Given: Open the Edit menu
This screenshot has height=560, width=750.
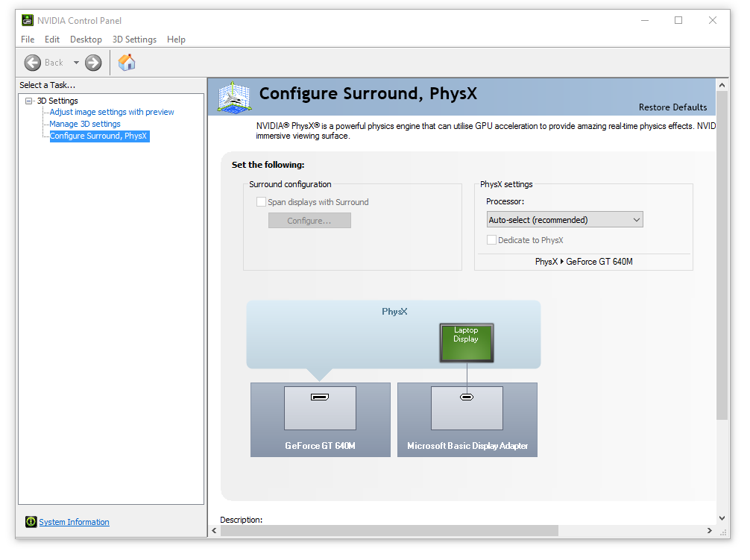Looking at the screenshot, I should (x=52, y=40).
